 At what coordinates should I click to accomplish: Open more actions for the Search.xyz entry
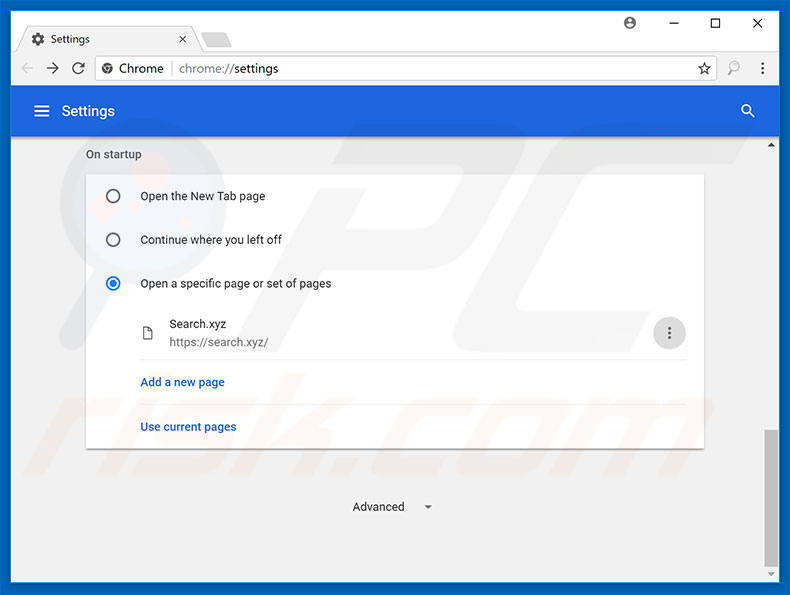[x=669, y=333]
